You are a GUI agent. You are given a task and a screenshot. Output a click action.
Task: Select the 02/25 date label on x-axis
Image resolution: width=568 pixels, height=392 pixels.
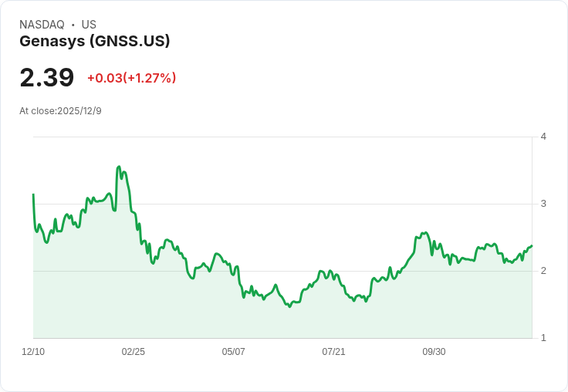click(134, 352)
